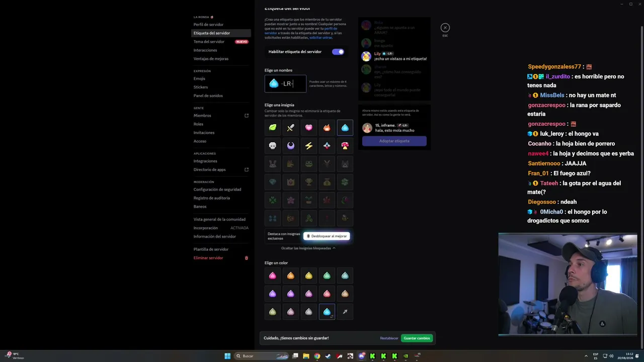This screenshot has height=362, width=644.
Task: Pick the green color swatch
Action: click(x=327, y=276)
